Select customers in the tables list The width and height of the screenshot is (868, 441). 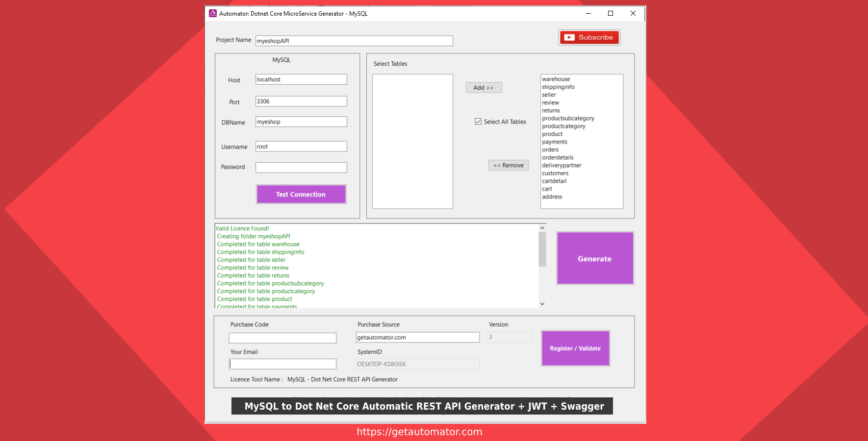555,173
